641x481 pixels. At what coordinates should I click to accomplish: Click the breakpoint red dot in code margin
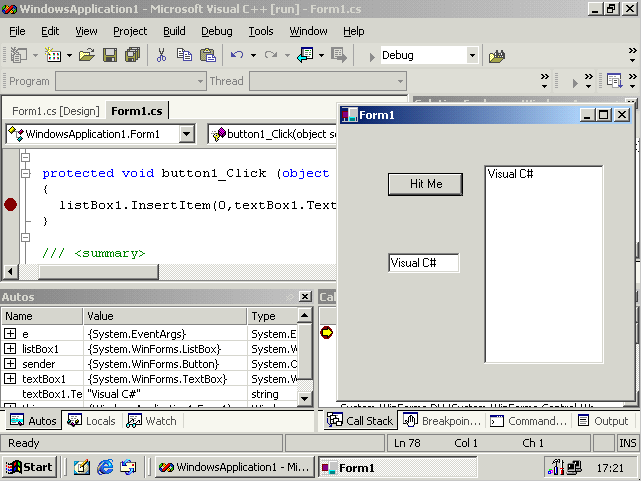coord(10,204)
